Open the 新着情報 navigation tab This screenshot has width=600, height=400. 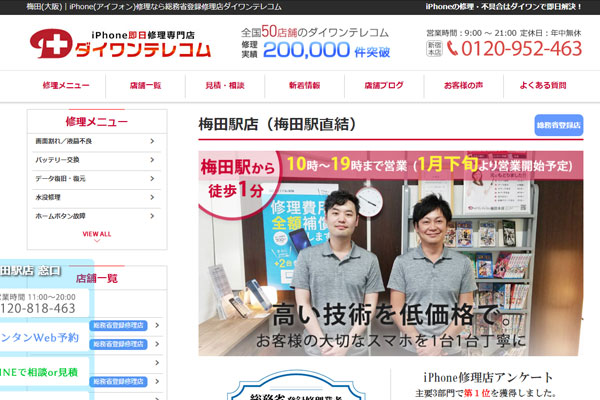tap(305, 85)
